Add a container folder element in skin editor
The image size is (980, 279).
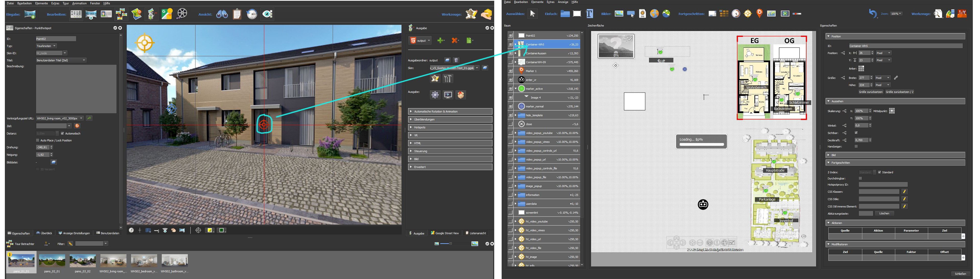tap(565, 14)
